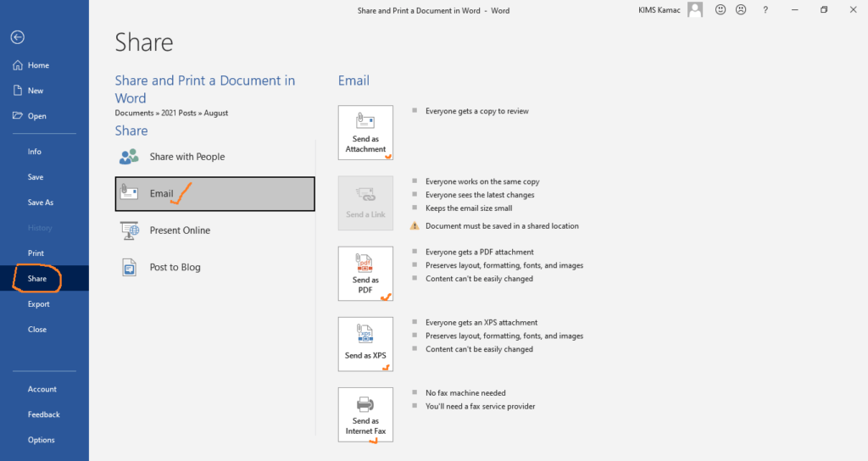Viewport: 868px width, 461px height.
Task: Click the KIMS Kamac account avatar
Action: pos(695,9)
